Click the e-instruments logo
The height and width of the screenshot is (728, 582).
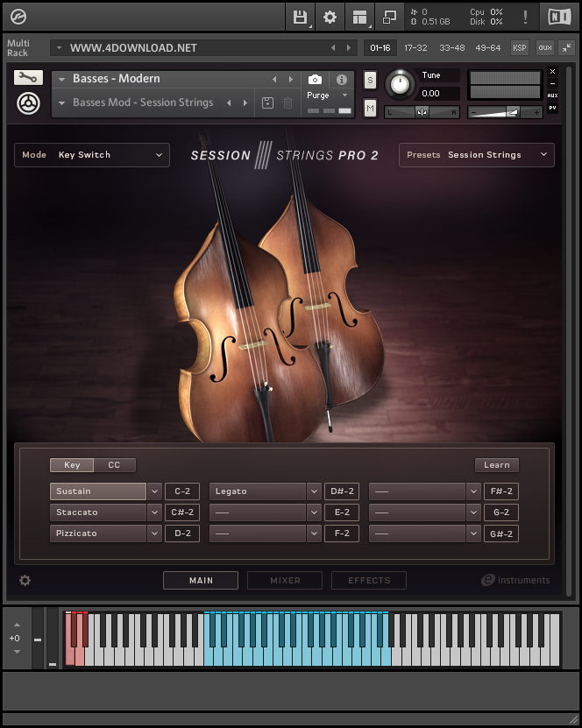tap(515, 580)
